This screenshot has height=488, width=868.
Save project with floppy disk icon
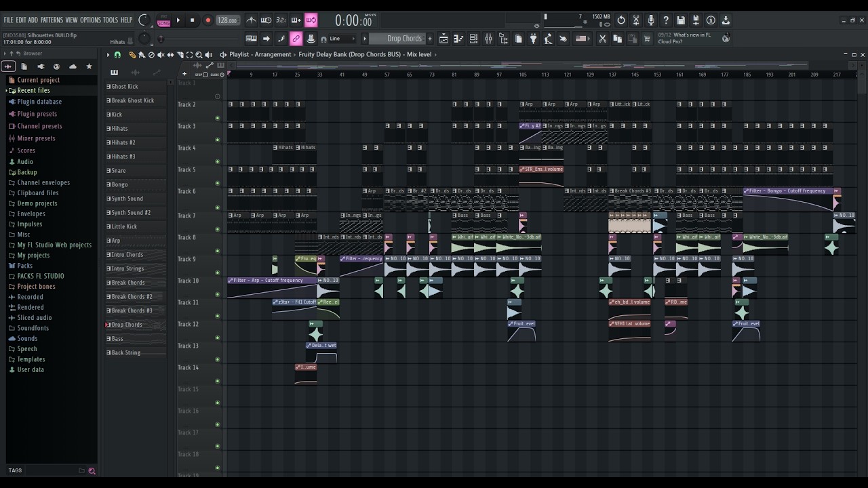tap(681, 20)
